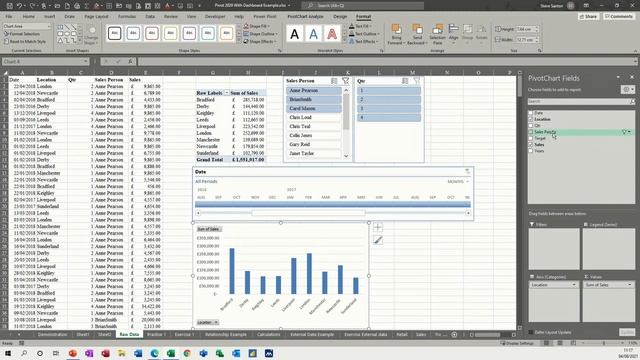Click the Date timeline horizontal scrollbar
The image size is (640, 360).
click(333, 213)
